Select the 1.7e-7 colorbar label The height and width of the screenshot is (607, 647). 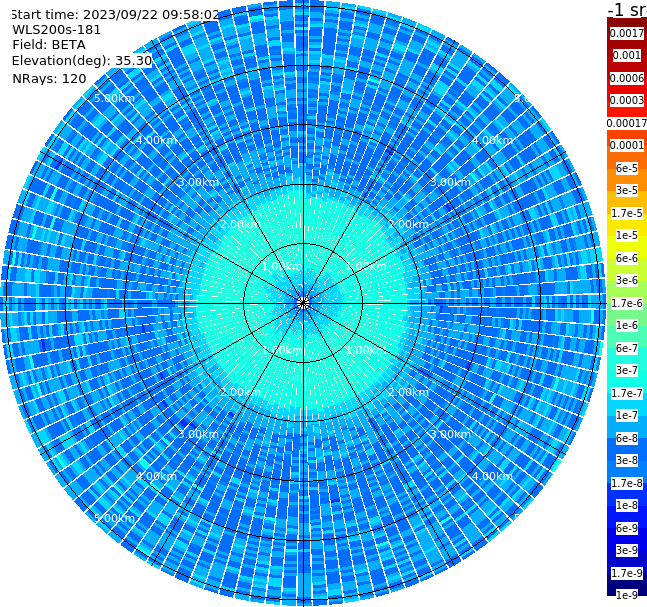pyautogui.click(x=627, y=393)
